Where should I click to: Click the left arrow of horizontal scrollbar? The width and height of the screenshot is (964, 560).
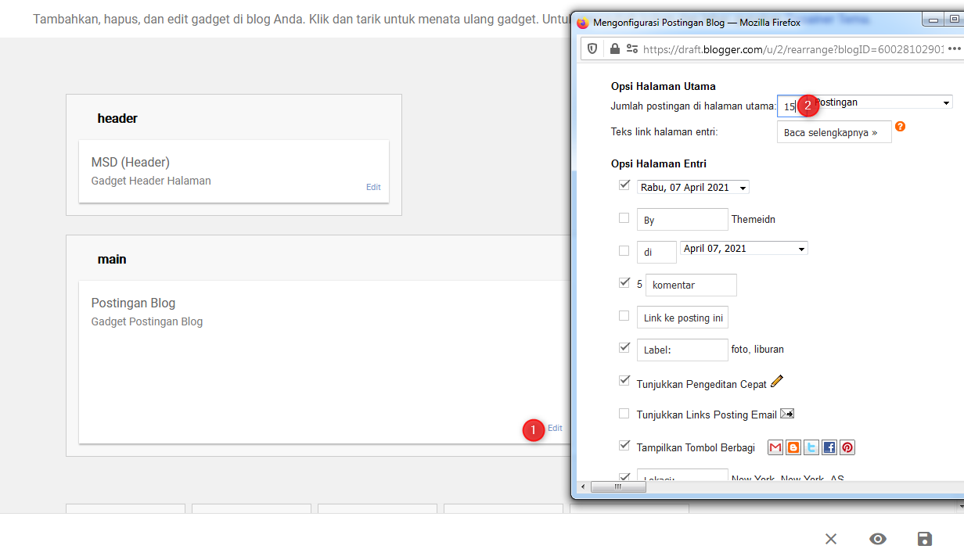pos(583,486)
